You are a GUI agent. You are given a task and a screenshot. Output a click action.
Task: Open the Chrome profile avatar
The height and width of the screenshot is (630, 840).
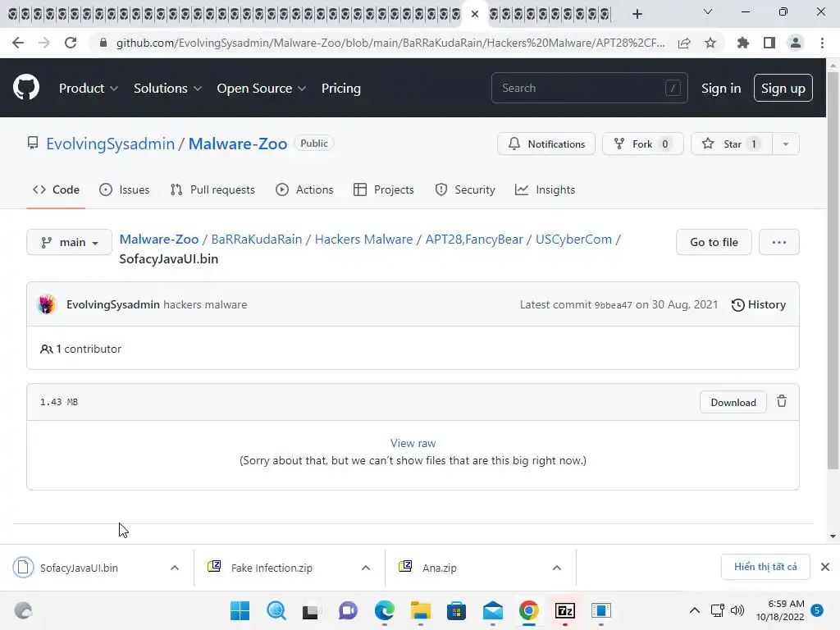(796, 43)
